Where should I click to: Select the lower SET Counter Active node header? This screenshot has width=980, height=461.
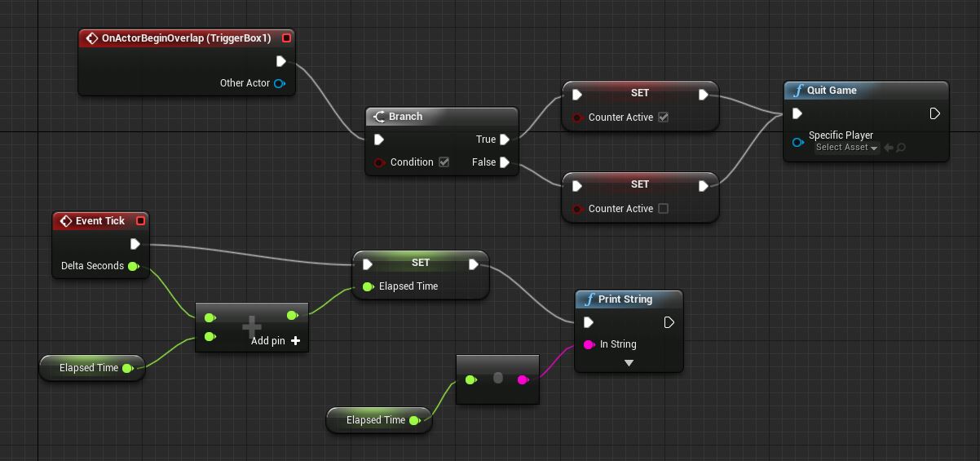pos(640,184)
